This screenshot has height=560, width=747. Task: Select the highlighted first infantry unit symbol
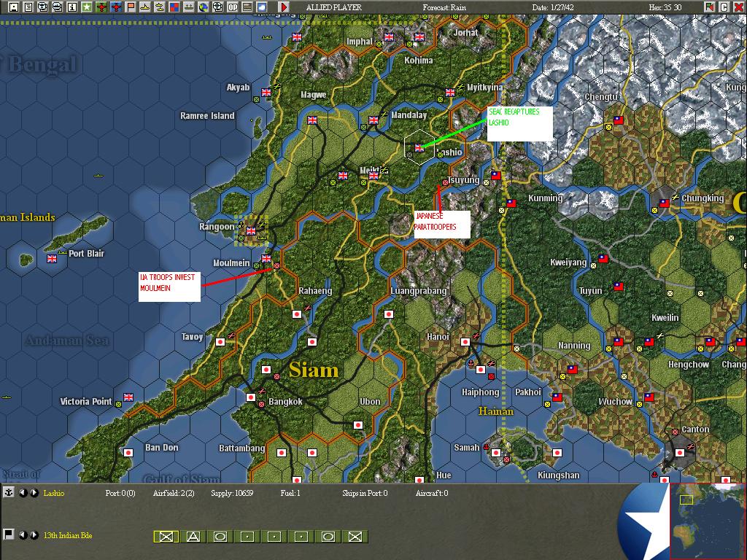pos(166,537)
